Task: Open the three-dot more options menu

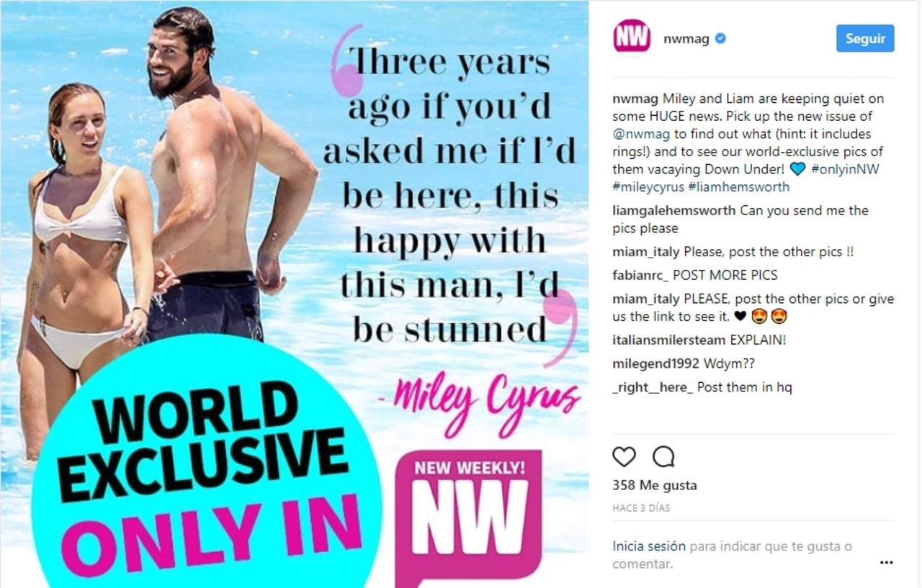Action: pyautogui.click(x=886, y=563)
